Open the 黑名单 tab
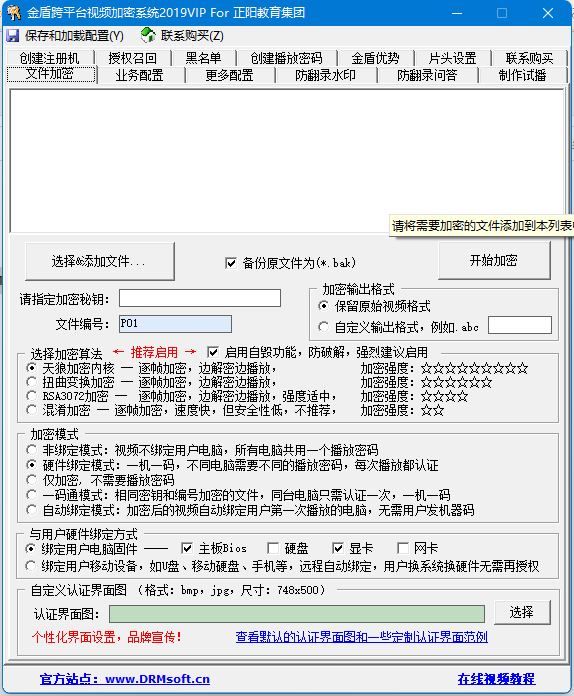 pos(203,58)
